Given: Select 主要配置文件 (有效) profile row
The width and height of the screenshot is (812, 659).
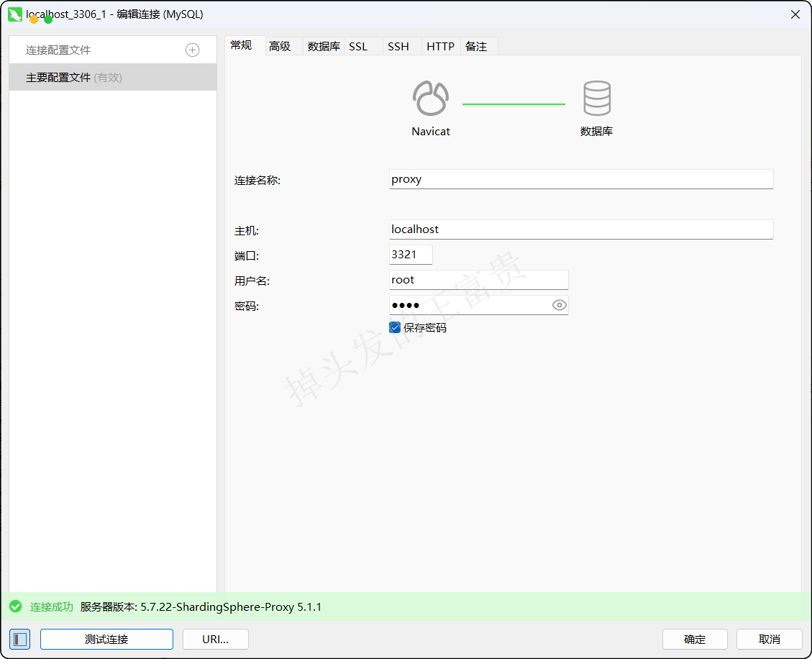Looking at the screenshot, I should pos(113,77).
